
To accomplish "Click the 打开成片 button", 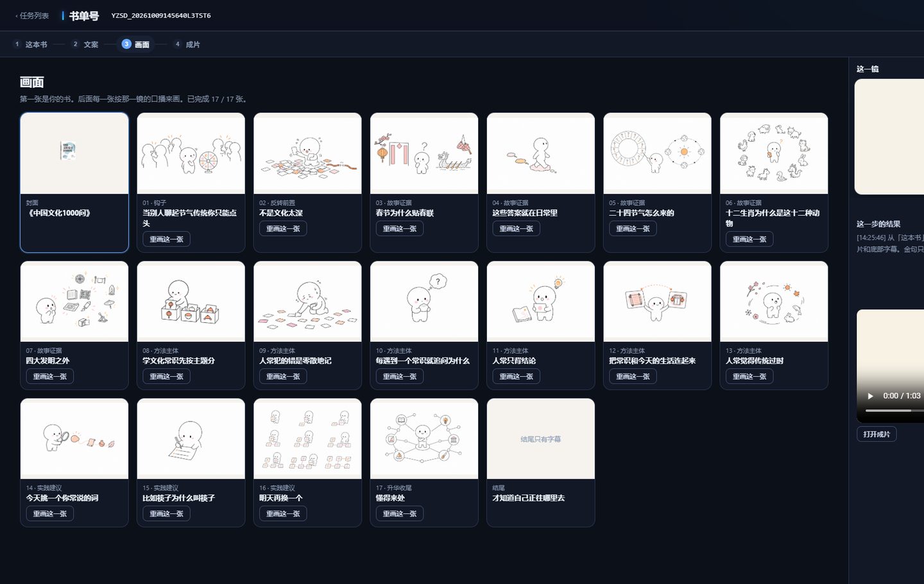I will [877, 434].
